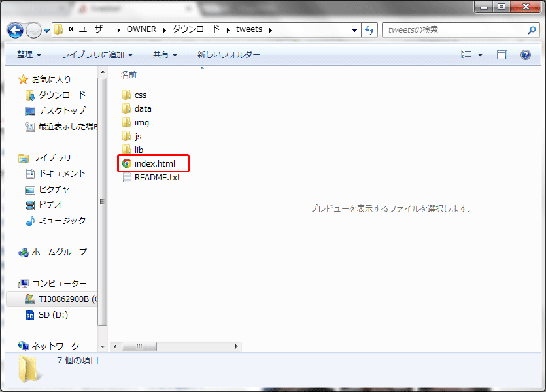Screen dimensions: 546x392
Task: Select the data folder
Action: point(143,109)
